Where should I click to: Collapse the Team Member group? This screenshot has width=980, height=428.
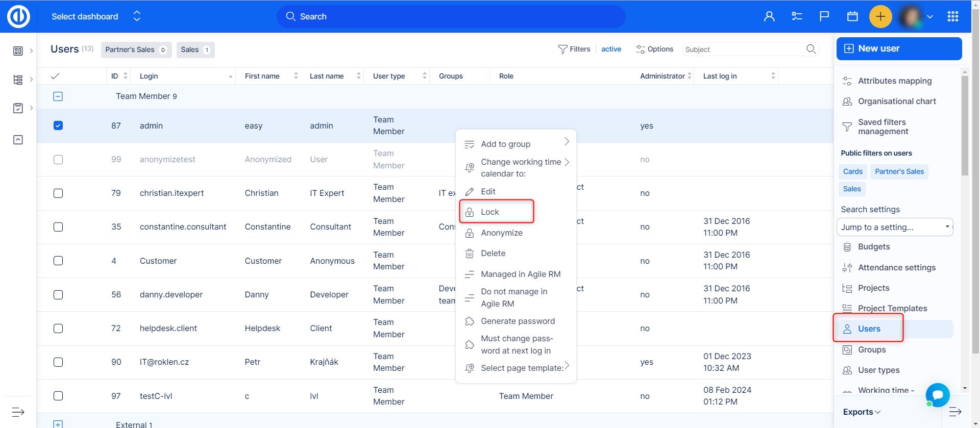pos(58,96)
